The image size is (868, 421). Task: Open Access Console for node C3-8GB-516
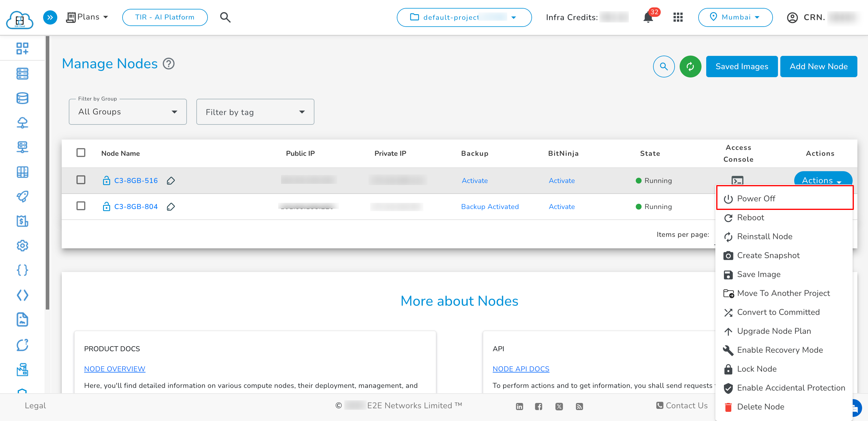[738, 180]
